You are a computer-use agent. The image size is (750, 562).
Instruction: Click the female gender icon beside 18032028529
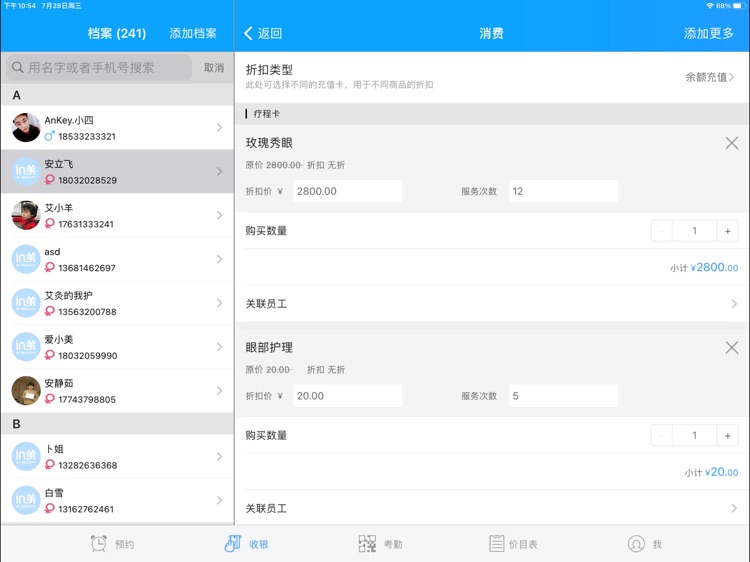point(49,180)
